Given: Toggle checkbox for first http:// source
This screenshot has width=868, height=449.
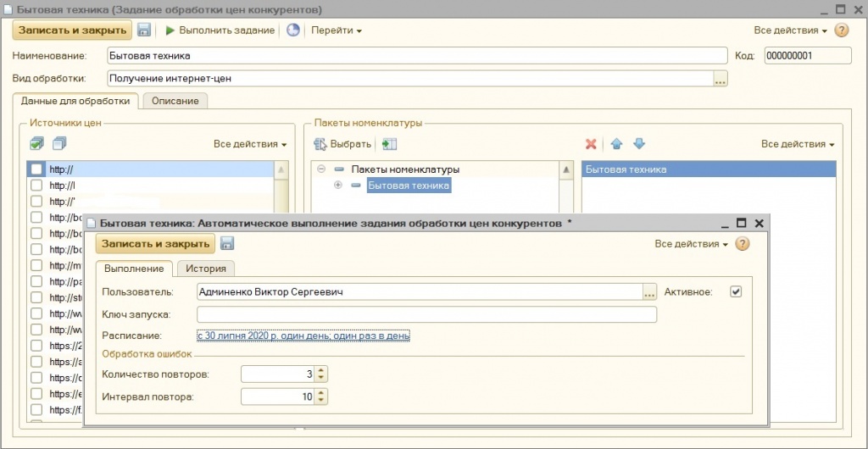Looking at the screenshot, I should (36, 169).
